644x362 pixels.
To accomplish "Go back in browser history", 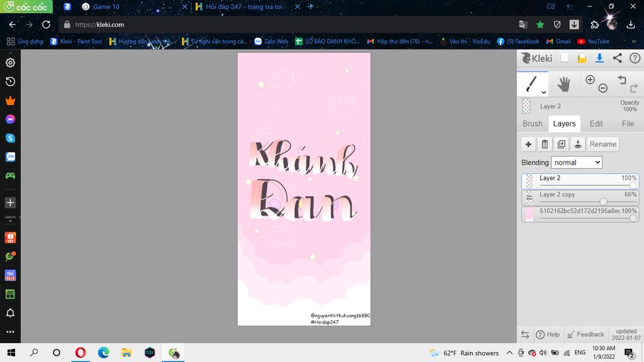I will tap(13, 25).
